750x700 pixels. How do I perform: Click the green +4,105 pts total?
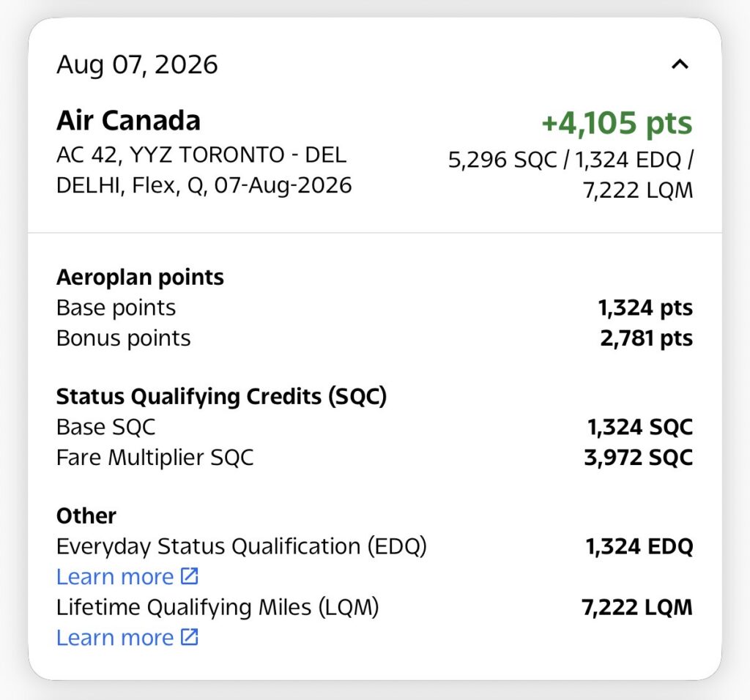617,123
